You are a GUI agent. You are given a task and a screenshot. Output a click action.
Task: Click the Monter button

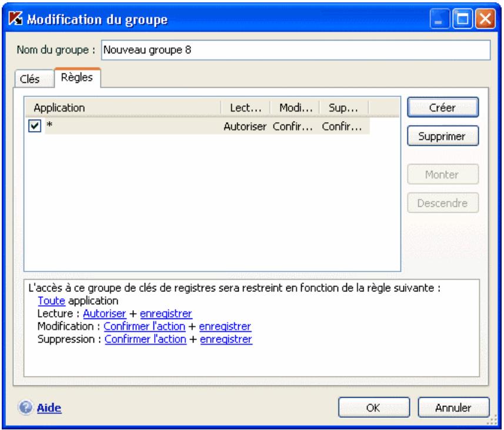(x=443, y=174)
